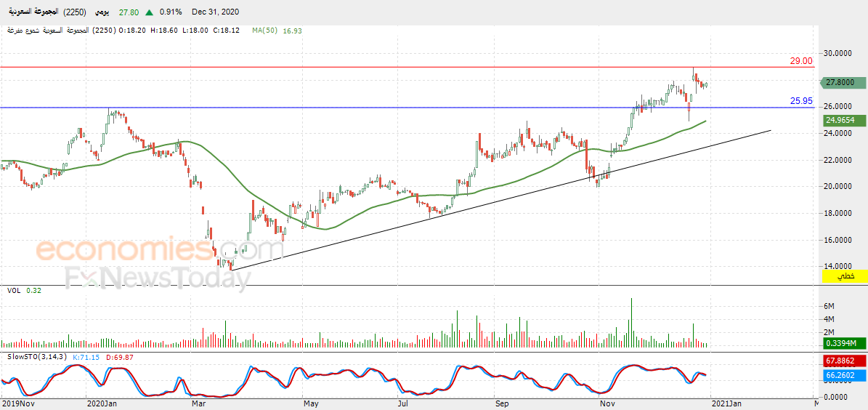This screenshot has height=410, width=868.
Task: Click the red 67.8862 stochastic value tag
Action: point(842,360)
